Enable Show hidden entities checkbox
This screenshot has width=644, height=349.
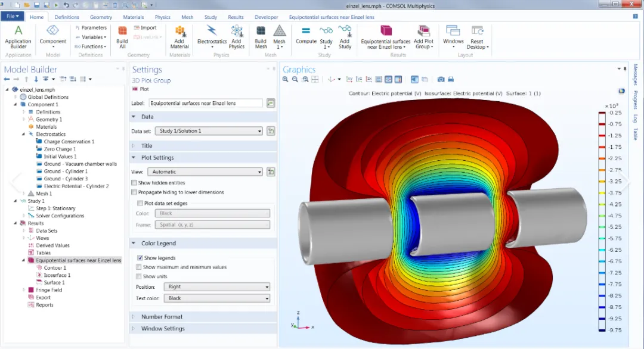[134, 183]
